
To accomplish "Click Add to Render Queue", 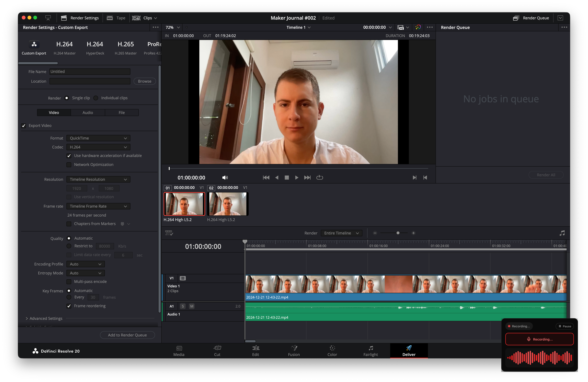I will (x=127, y=335).
